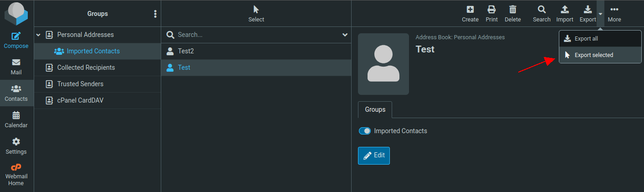Collapse the Personal Addresses tree
Viewport: 644px width, 192px height.
(x=38, y=35)
